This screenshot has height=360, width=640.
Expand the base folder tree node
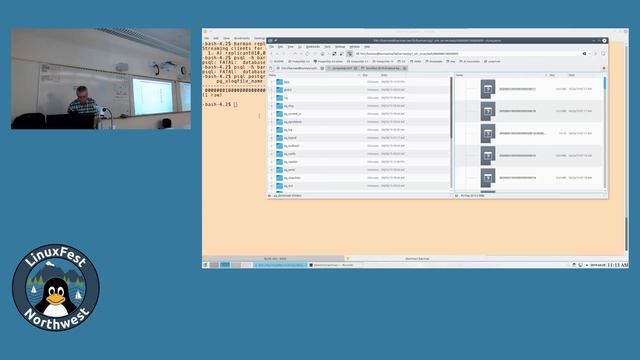point(272,82)
